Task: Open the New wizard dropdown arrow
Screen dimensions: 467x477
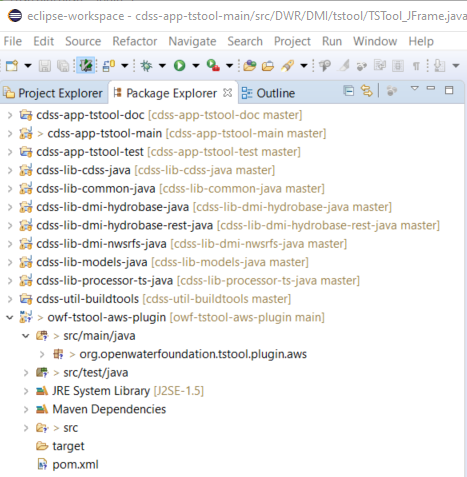Action: (x=28, y=66)
